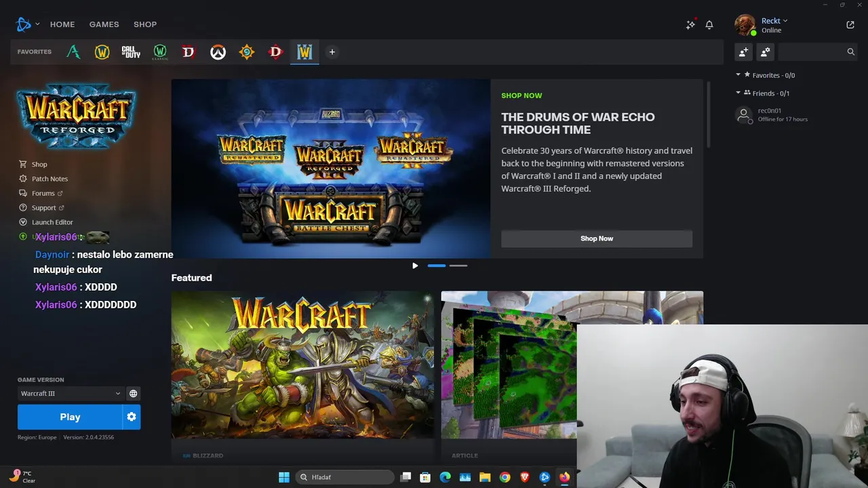Add a game to favorites with plus
The width and height of the screenshot is (868, 488).
[x=332, y=52]
